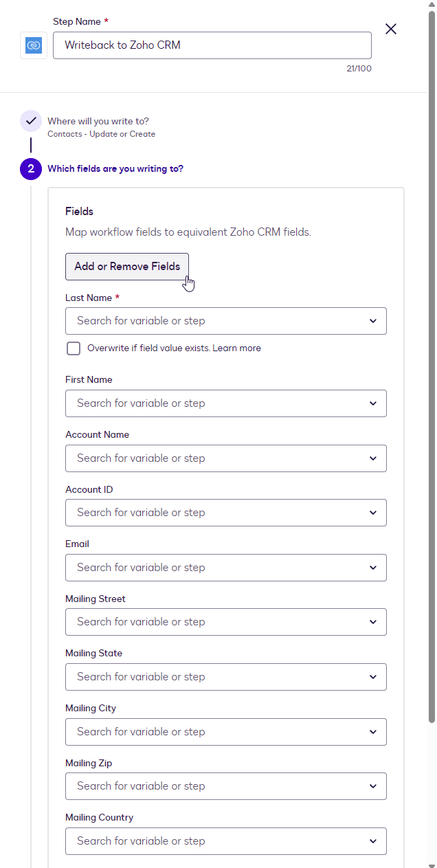Expand the Last Name dropdown chevron
Screen dimensions: 437x868
click(373, 321)
